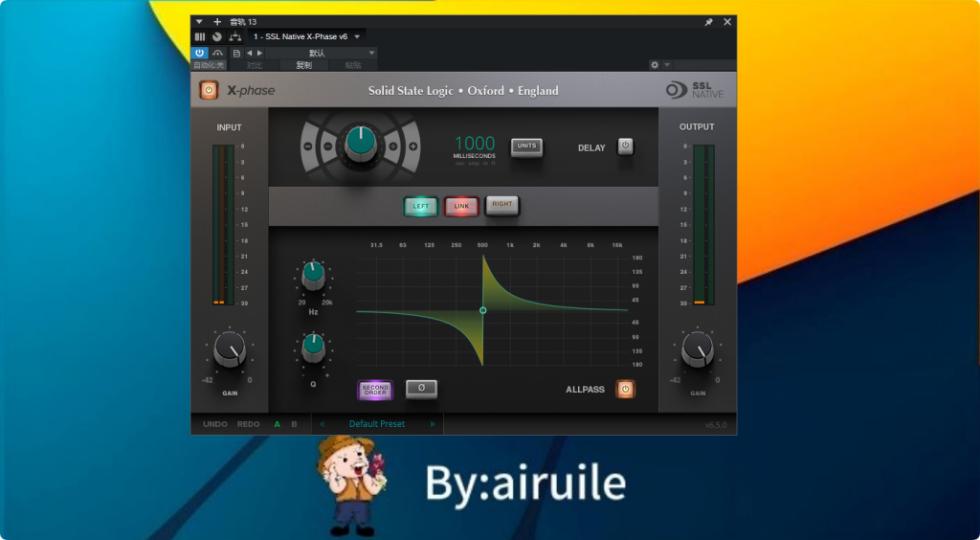
Task: Toggle the ALLPASS orange power button
Action: pos(625,389)
